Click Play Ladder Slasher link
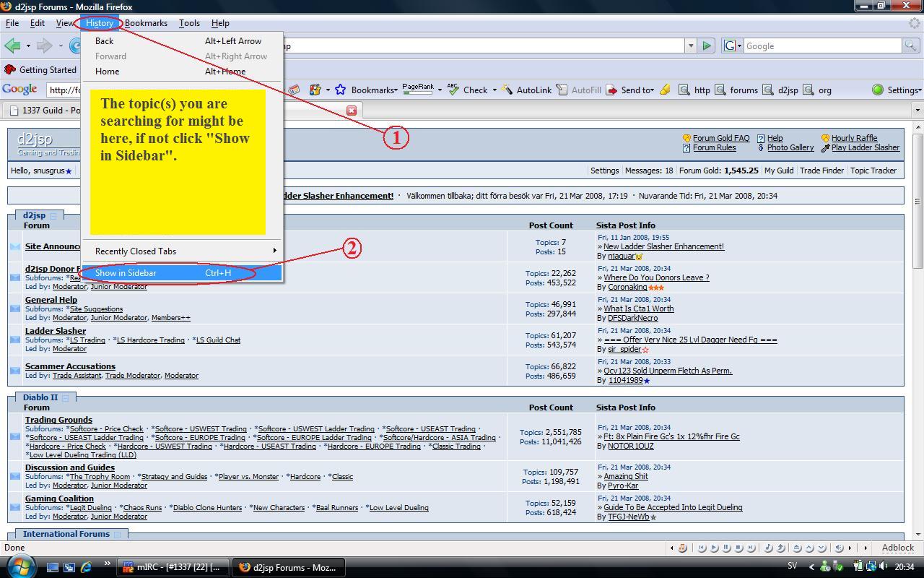The image size is (924, 578). pos(866,147)
